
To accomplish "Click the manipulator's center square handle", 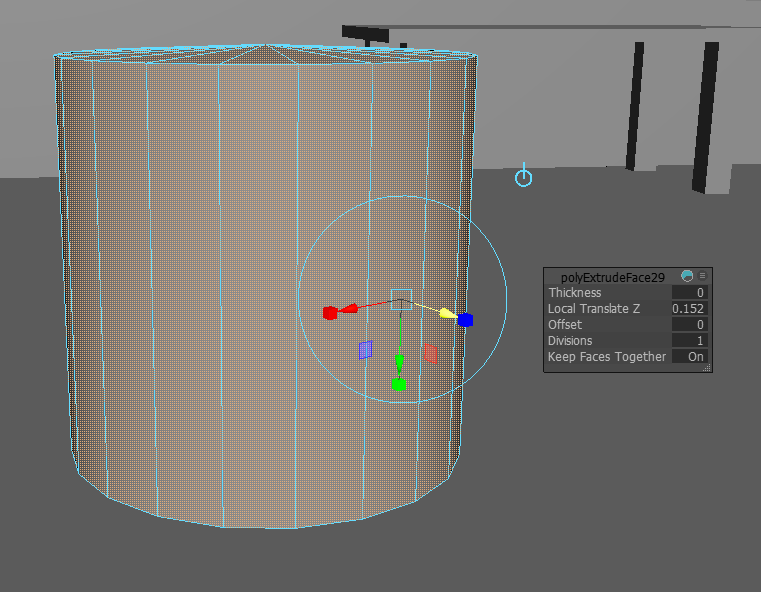I will click(401, 297).
